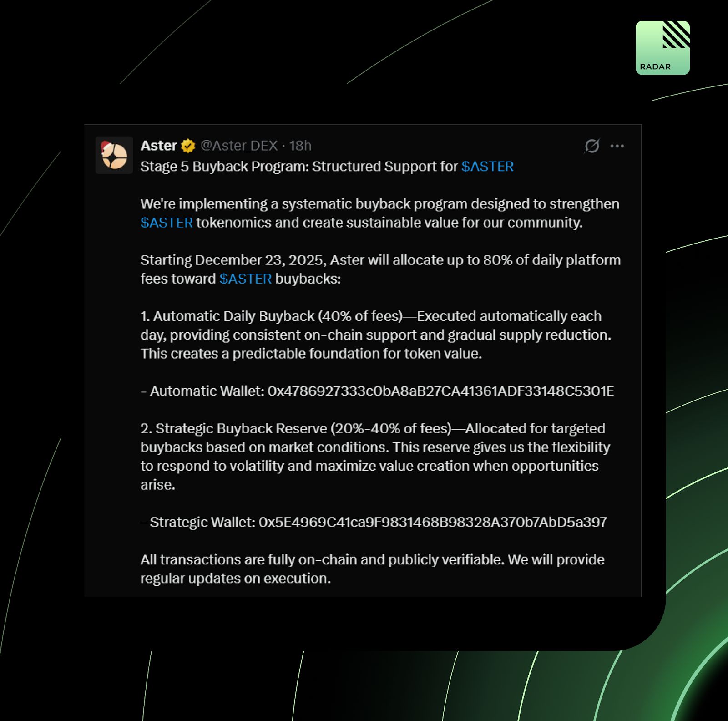
Task: Click the Aster profile avatar
Action: [114, 155]
